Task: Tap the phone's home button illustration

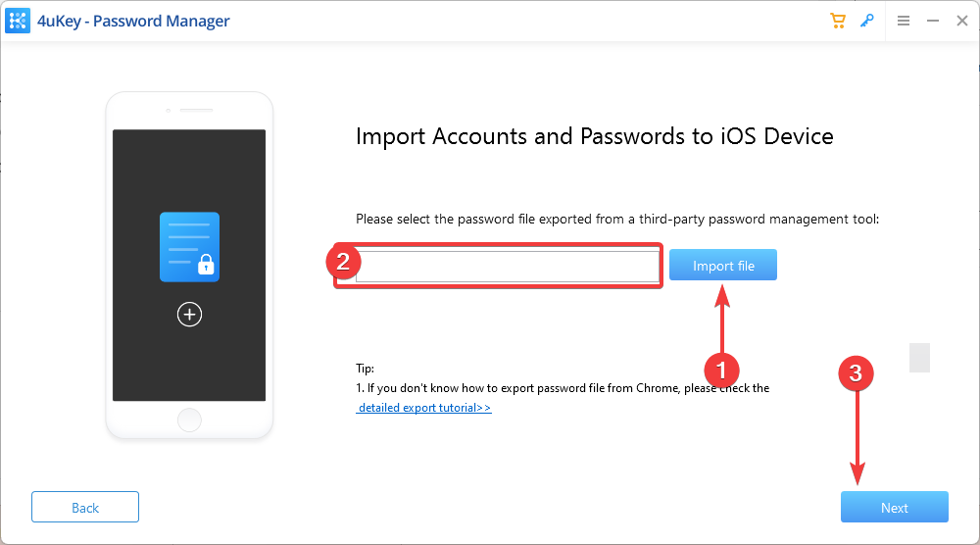Action: [x=189, y=420]
